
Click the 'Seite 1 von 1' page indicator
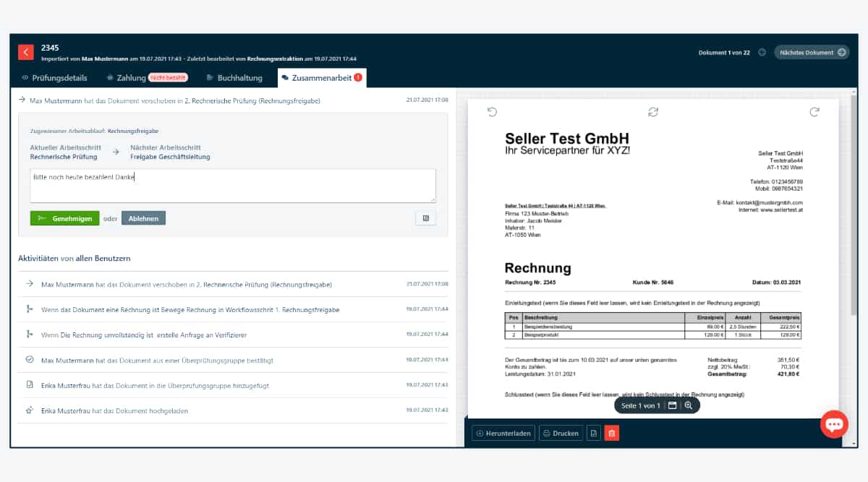coord(640,406)
